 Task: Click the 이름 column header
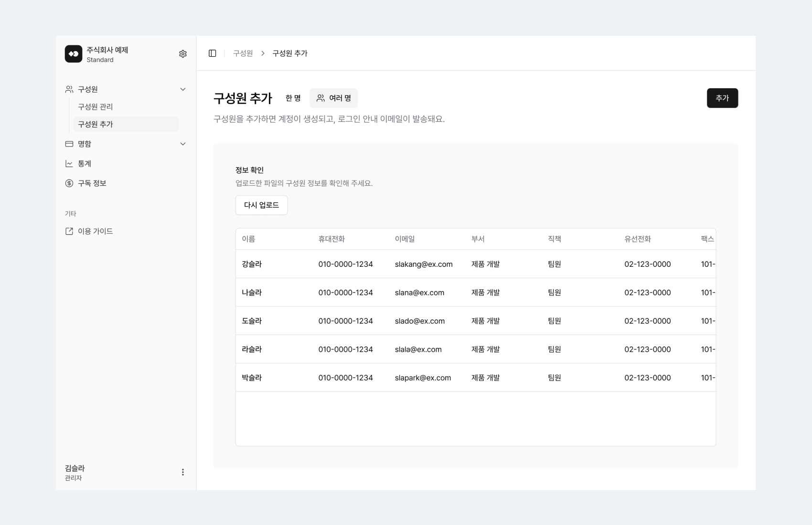248,239
